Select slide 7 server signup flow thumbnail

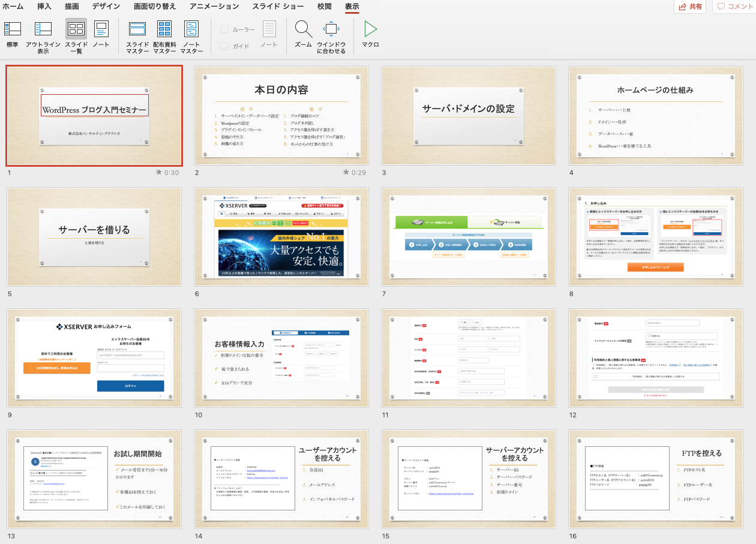469,236
